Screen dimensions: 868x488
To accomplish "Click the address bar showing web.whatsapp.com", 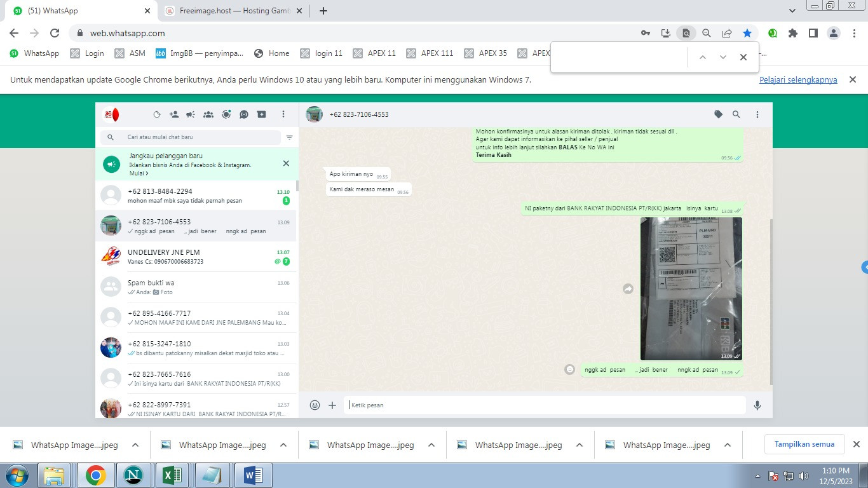I will pos(356,33).
